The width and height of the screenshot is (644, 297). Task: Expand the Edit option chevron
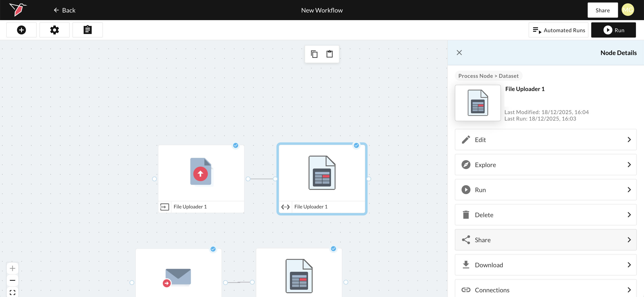click(x=629, y=140)
